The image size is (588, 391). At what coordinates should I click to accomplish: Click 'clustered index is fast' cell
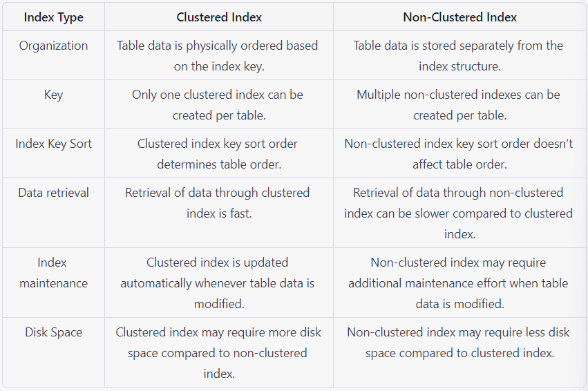pyautogui.click(x=219, y=213)
